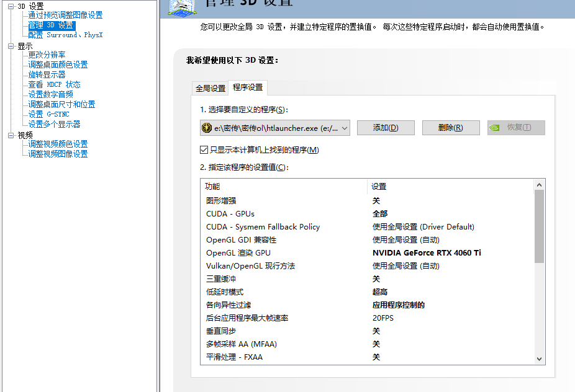Open 通过预览调整图像设置 in the tree
The width and height of the screenshot is (575, 392).
point(65,15)
